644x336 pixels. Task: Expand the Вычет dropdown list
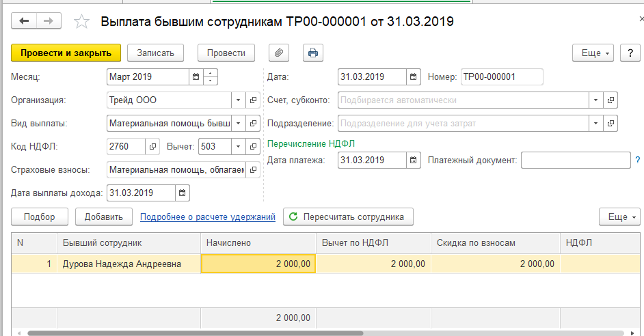pos(238,146)
